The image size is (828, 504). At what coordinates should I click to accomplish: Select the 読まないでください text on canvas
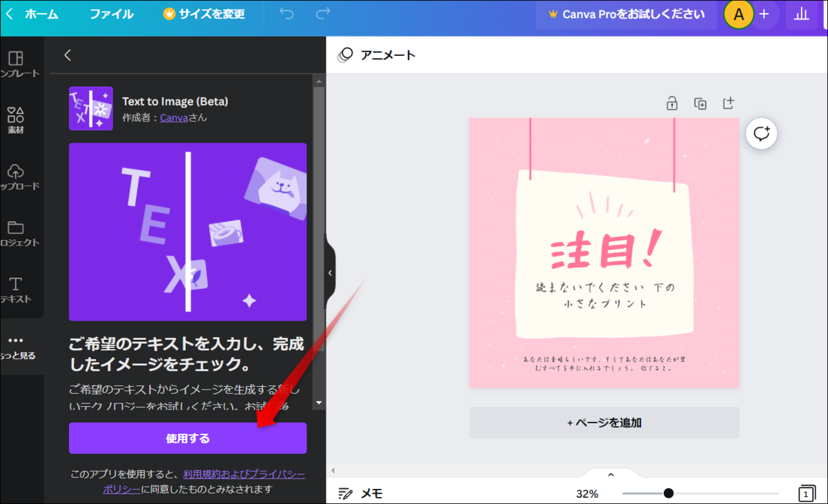click(x=604, y=295)
